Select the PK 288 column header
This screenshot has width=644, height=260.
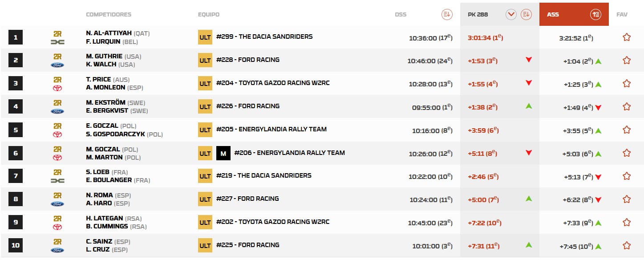tap(478, 14)
